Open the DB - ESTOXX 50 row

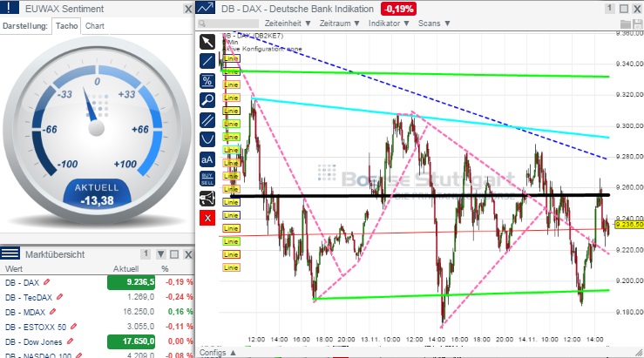[97, 327]
